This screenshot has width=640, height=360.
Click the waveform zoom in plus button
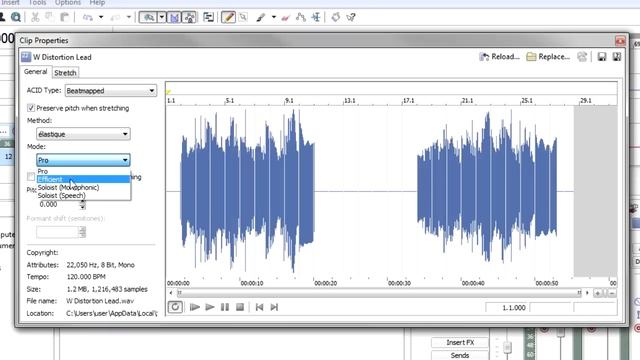point(598,293)
